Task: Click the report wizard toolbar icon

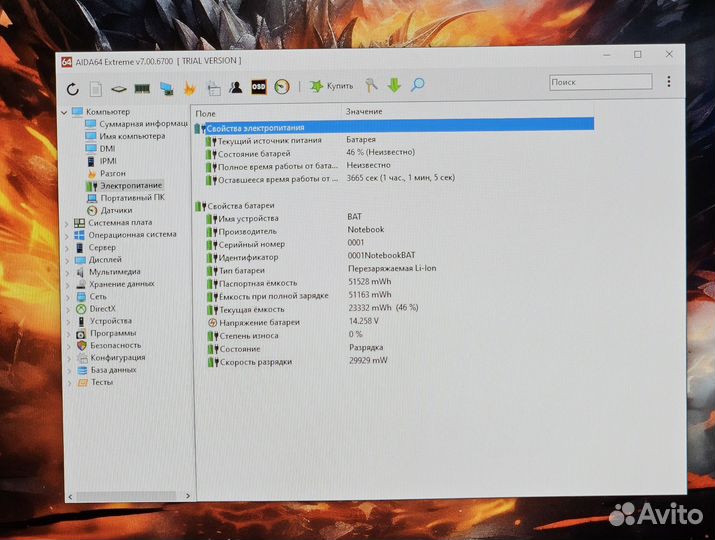Action: tap(213, 88)
